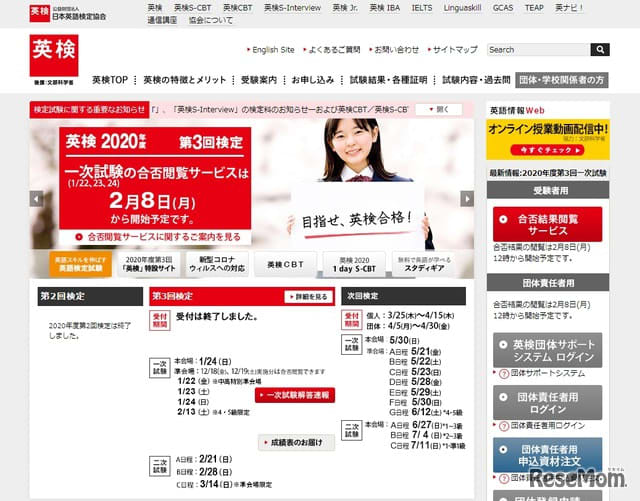Screen dimensions: 640x501
Task: Open 英検CBT in top bar
Action: point(238,8)
